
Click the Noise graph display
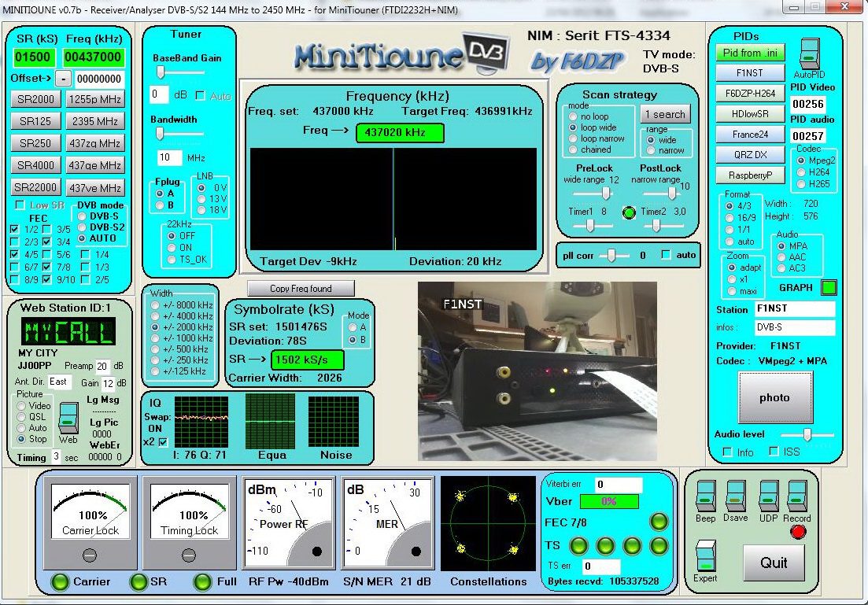[x=334, y=422]
